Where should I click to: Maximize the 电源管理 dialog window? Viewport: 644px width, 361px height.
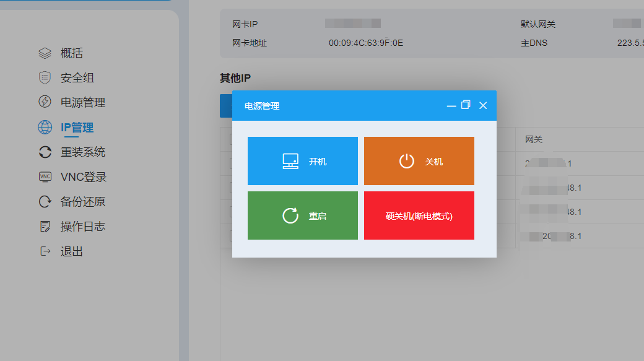(466, 105)
